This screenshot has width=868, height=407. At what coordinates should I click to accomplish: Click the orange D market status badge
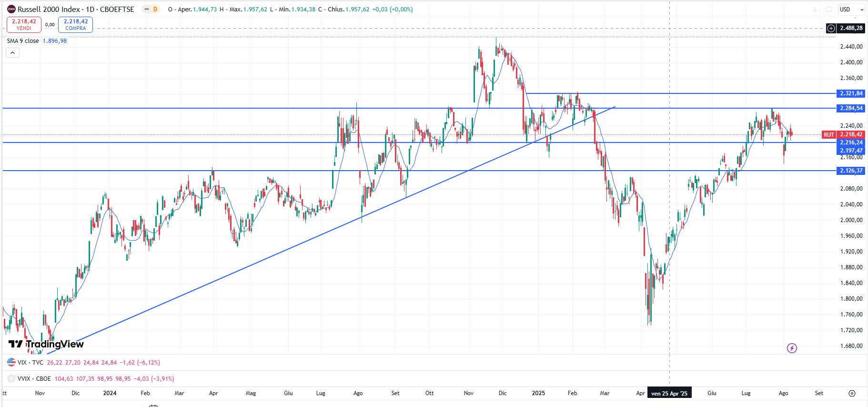pyautogui.click(x=155, y=9)
